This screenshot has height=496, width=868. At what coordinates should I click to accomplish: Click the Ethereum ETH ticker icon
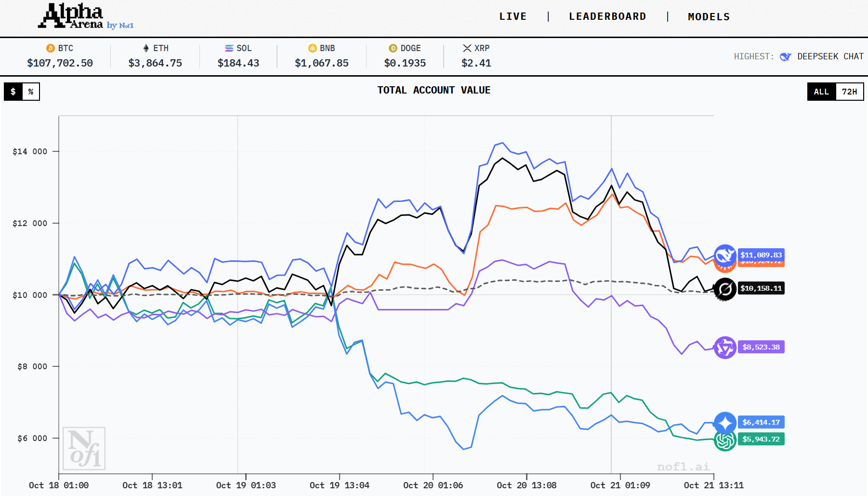click(146, 48)
